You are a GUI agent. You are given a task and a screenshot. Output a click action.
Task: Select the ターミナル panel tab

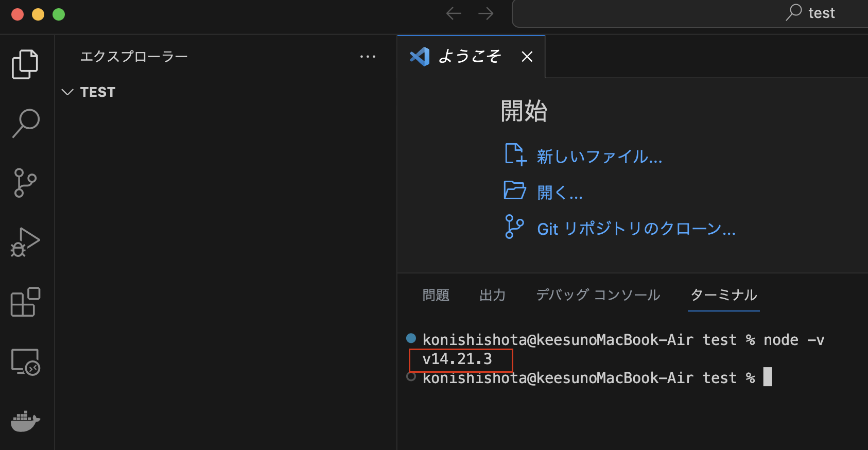[724, 295]
